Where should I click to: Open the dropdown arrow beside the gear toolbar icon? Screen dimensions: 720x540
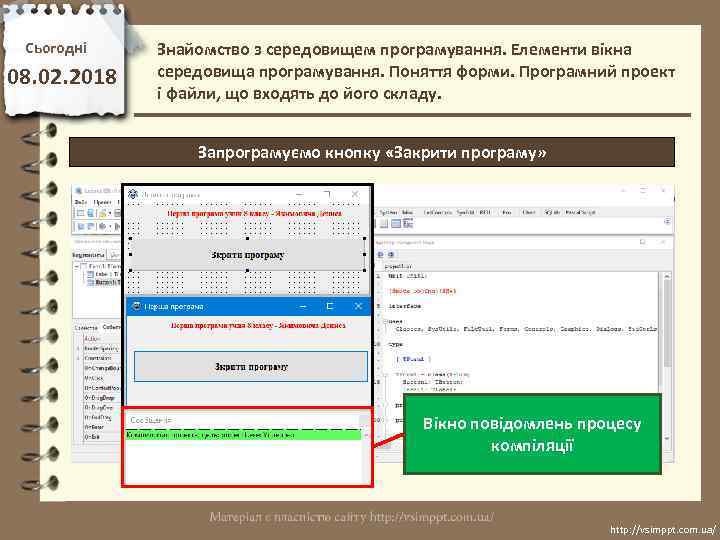pyautogui.click(x=110, y=227)
